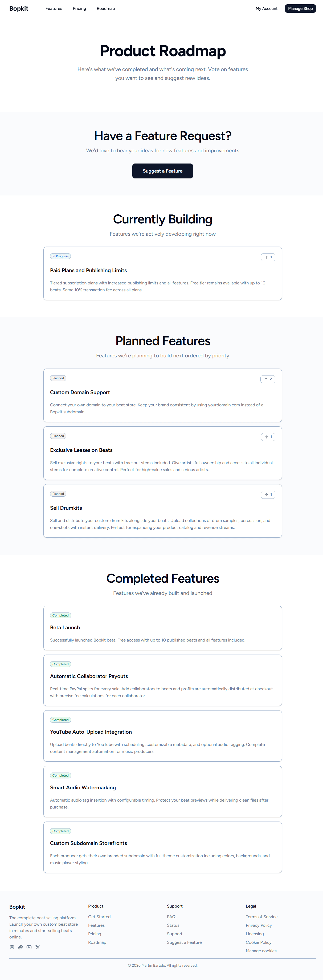Open the Manage Shop button
The width and height of the screenshot is (323, 980).
coord(300,8)
